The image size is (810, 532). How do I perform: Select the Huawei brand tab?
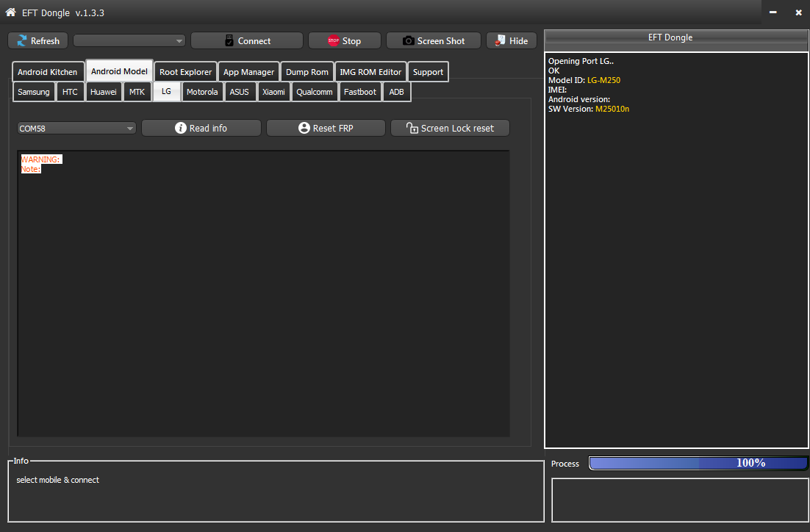click(104, 92)
